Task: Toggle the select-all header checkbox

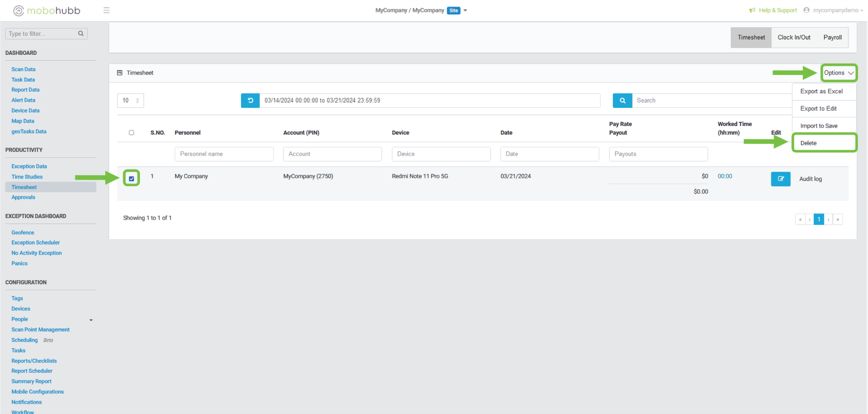Action: [131, 132]
